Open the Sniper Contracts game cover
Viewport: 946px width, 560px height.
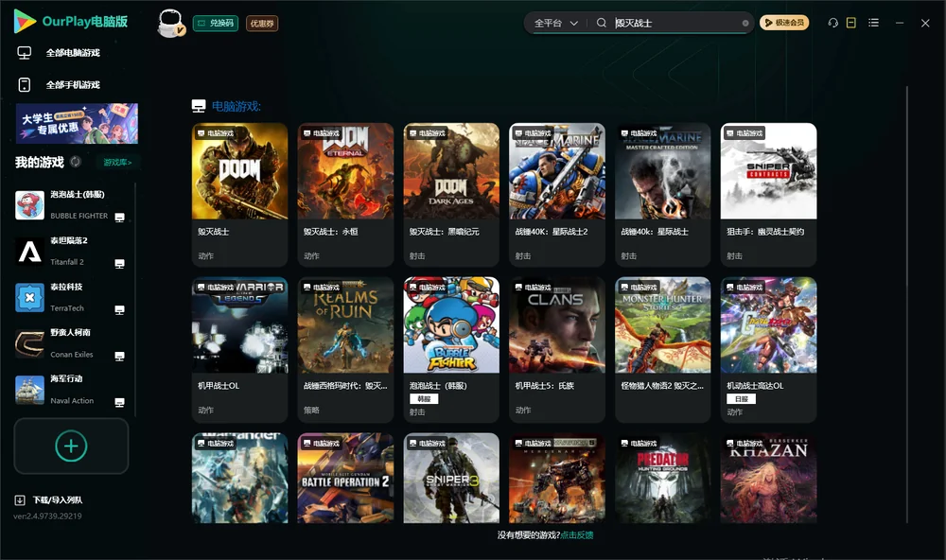[768, 171]
